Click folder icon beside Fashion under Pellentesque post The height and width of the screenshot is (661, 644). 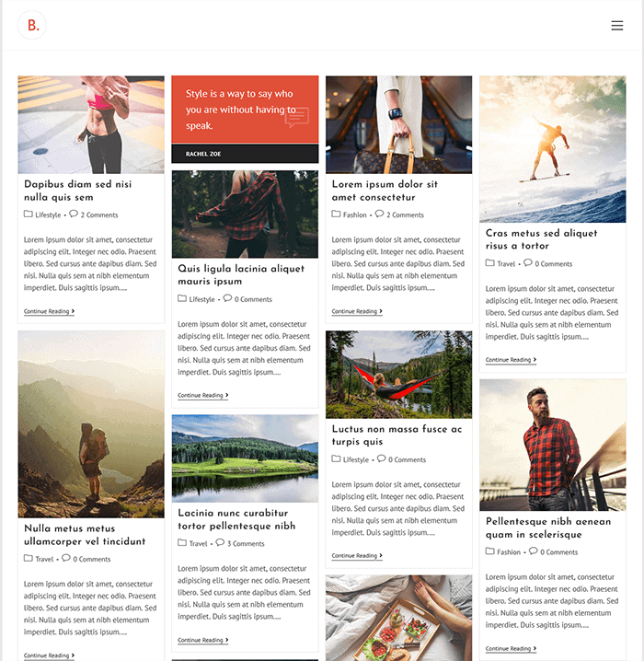click(x=489, y=551)
